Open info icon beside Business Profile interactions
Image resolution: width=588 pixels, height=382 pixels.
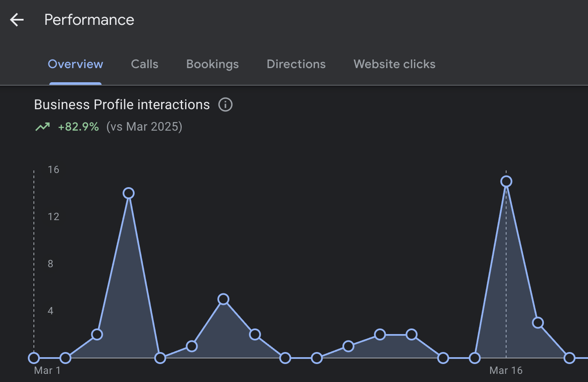tap(225, 104)
